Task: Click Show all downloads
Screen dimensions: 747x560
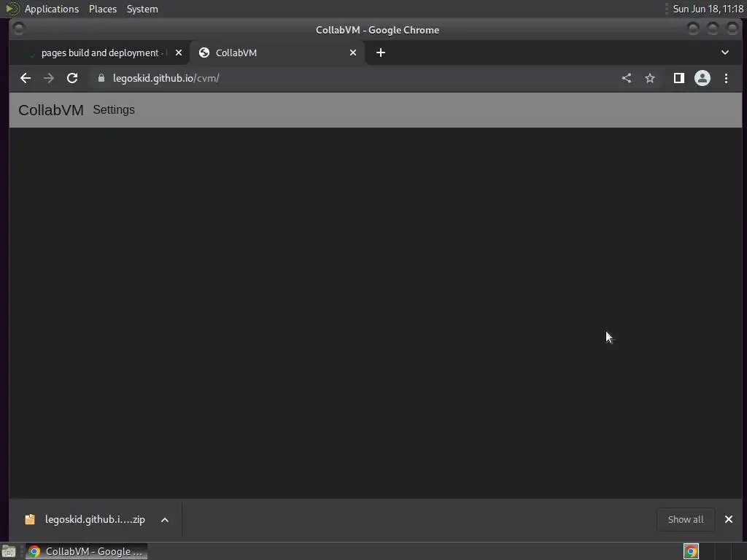Action: pos(686,519)
